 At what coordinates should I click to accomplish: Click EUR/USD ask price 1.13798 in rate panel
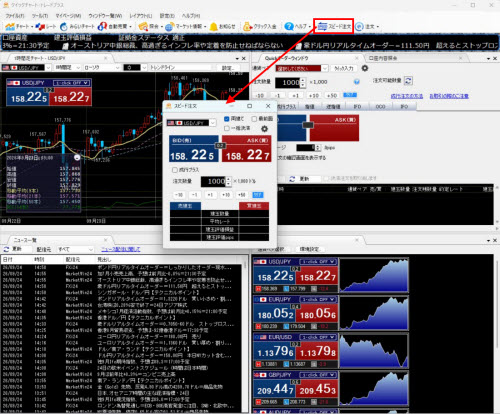[317, 351]
